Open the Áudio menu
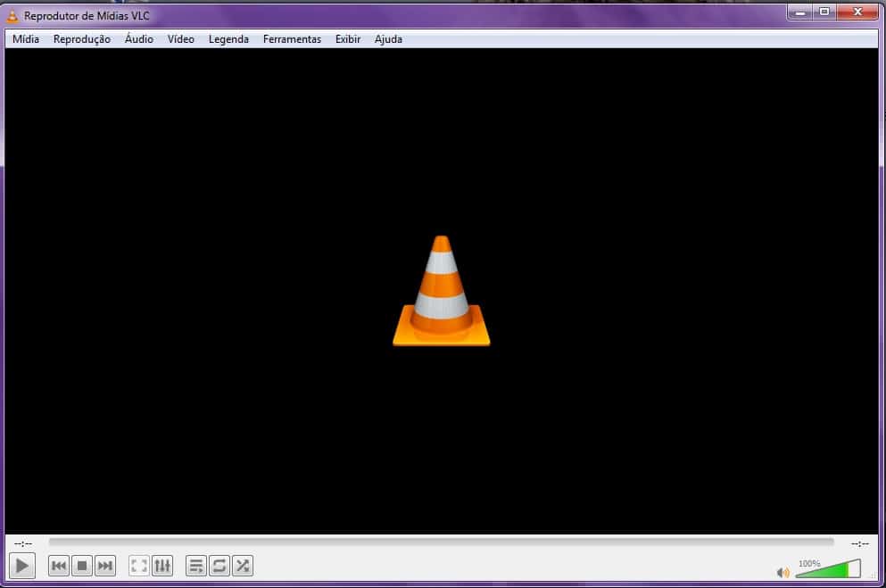 (x=139, y=39)
